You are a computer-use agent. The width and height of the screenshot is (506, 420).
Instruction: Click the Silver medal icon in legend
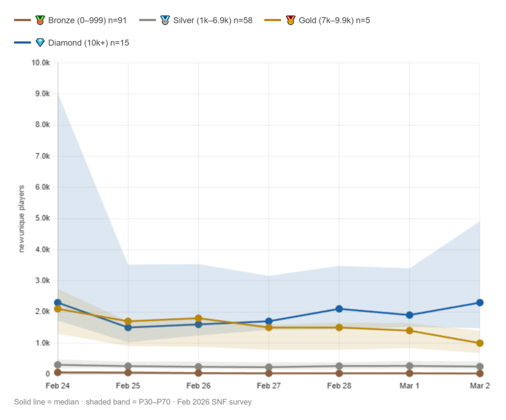[x=166, y=20]
